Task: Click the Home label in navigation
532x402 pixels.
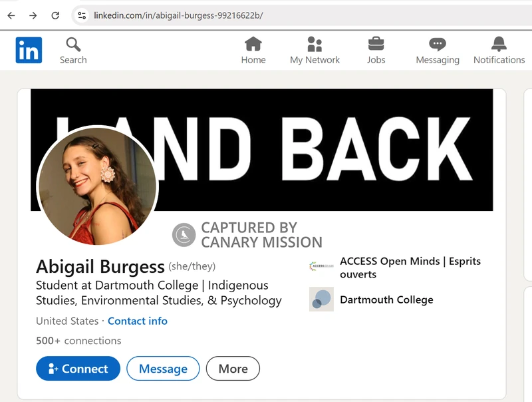Action: (253, 60)
